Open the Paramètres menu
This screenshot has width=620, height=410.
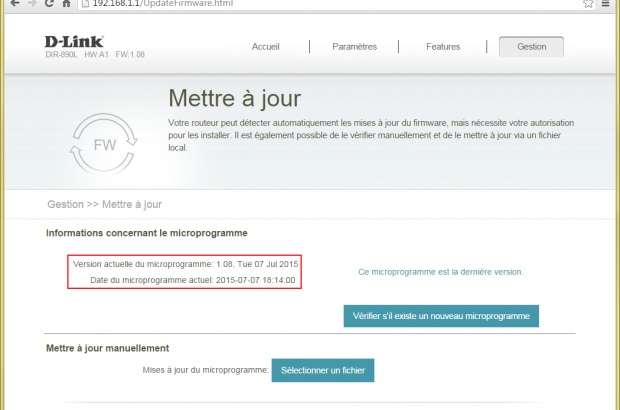354,47
